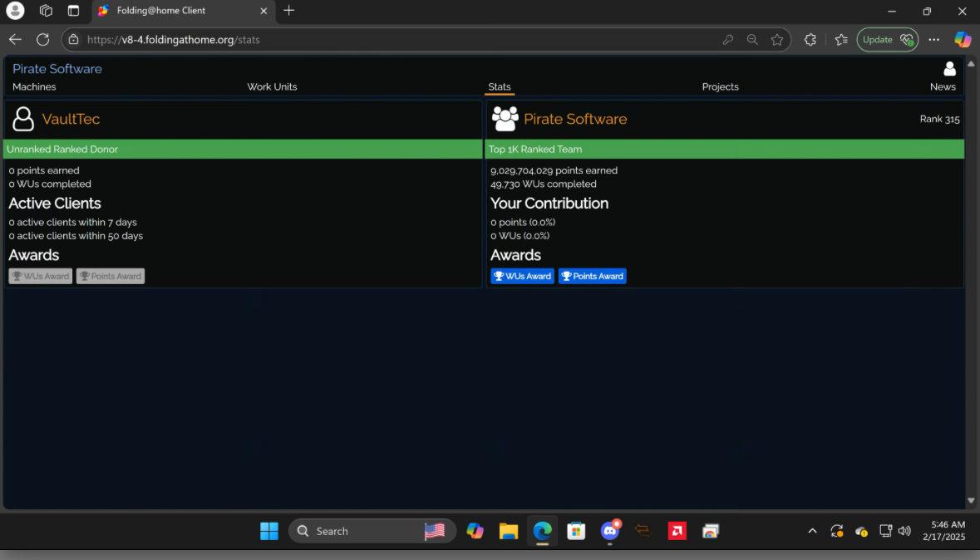Open the password key icon in address bar
Viewport: 980px width, 560px height.
(727, 39)
